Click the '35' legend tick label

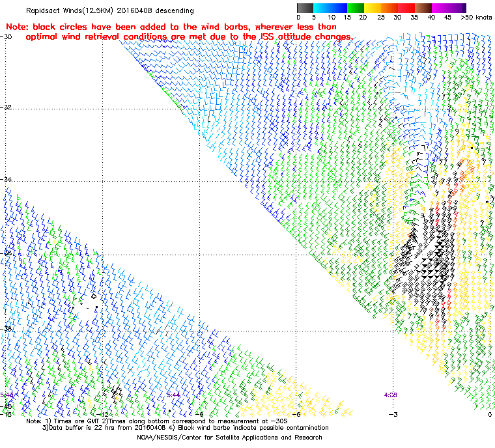414,18
